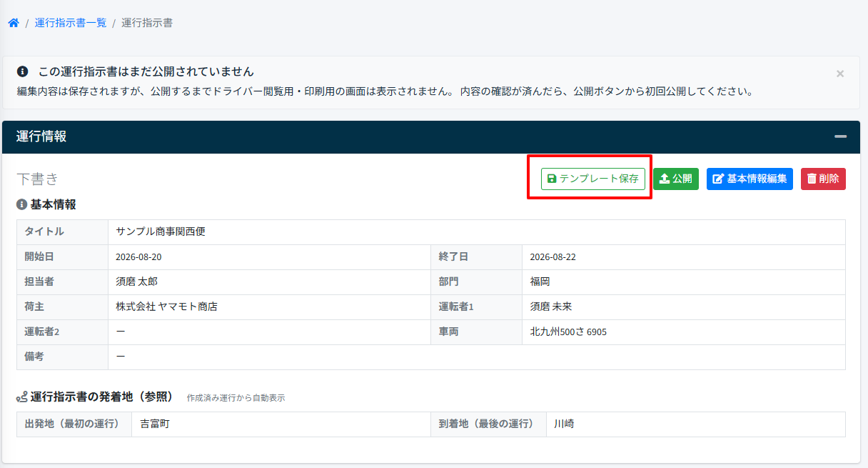868x468 pixels.
Task: Click the 運転者1 value 須磨 未来
Action: [x=550, y=307]
